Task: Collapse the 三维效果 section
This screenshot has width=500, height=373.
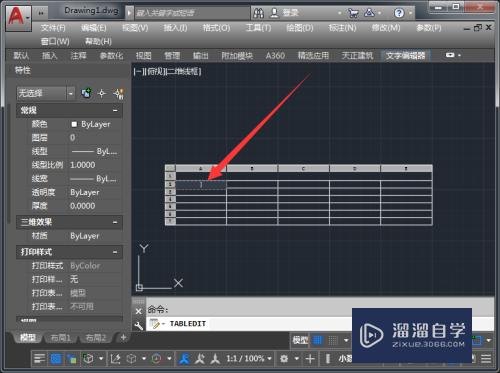Action: click(x=115, y=222)
